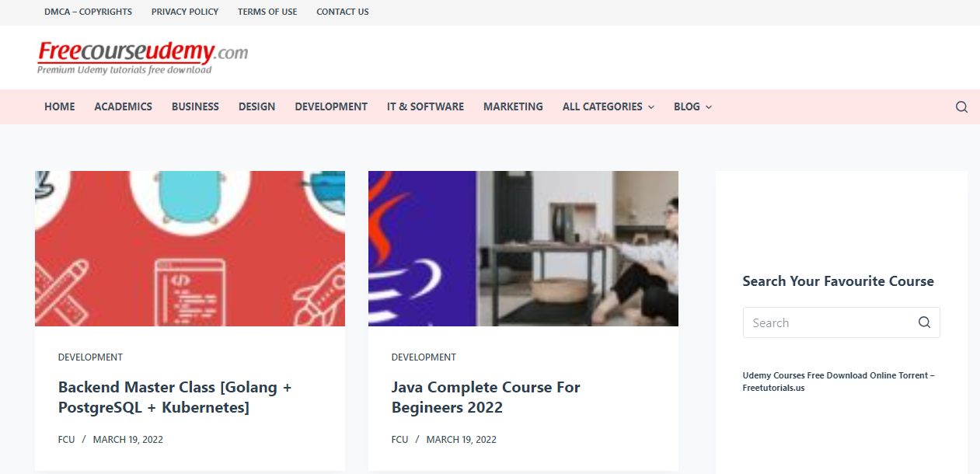The height and width of the screenshot is (474, 980).
Task: Open the Terms of Use link
Action: [267, 12]
